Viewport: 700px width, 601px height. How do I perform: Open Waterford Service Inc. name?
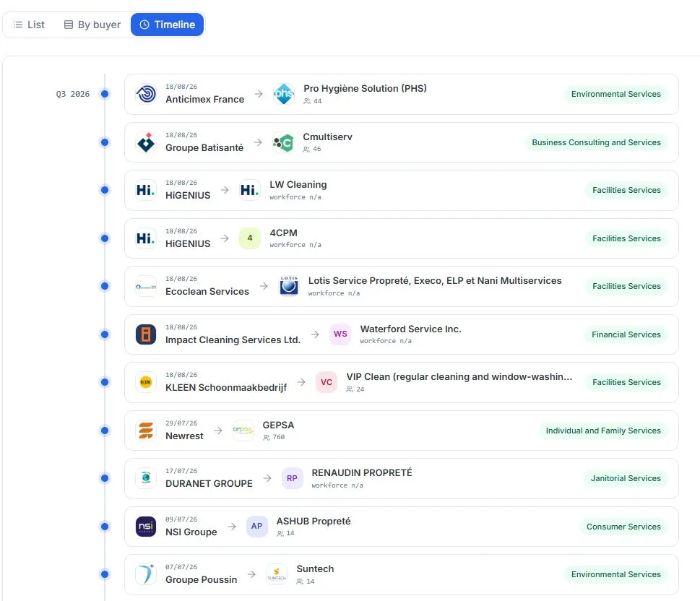pyautogui.click(x=410, y=329)
